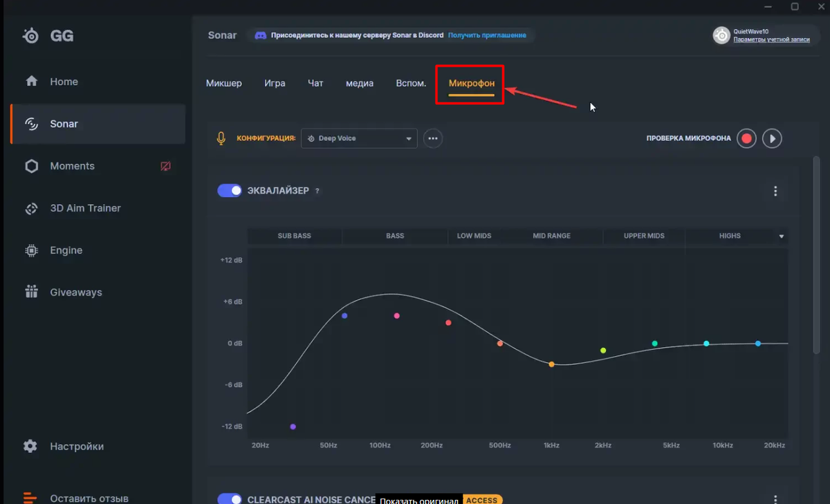Viewport: 830px width, 504px height.
Task: Click the Показать оригинал button
Action: [x=419, y=500]
